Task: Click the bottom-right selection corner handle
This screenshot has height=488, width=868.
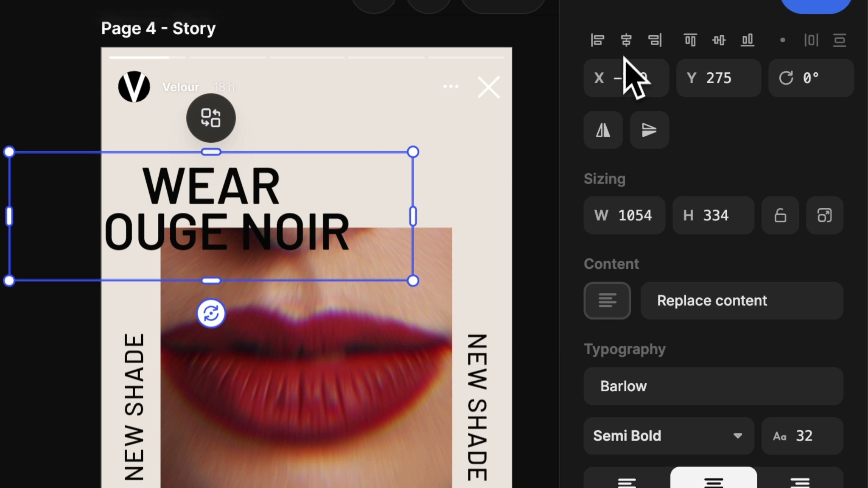Action: pos(413,281)
